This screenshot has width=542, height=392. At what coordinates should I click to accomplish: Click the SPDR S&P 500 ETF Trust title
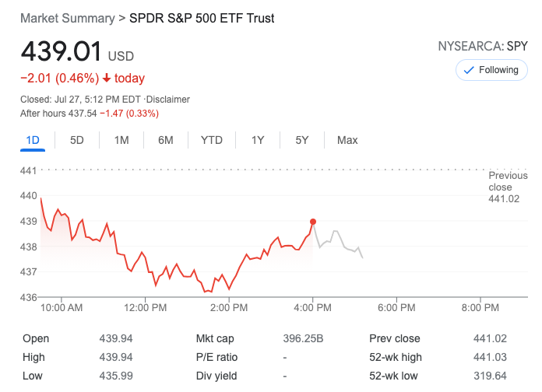click(x=202, y=18)
